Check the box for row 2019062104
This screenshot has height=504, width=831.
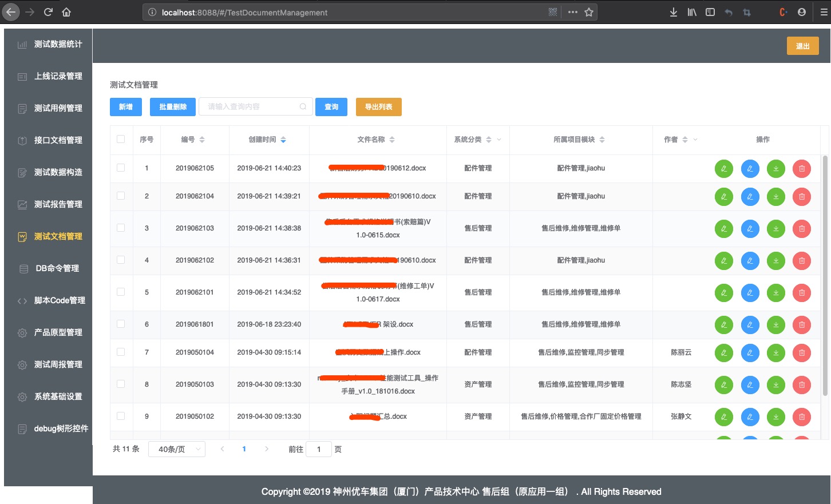click(121, 196)
